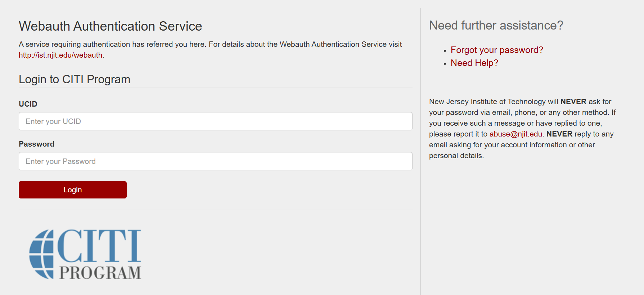Click the bullet beside Need Help
Screen dimensions: 644x295
pyautogui.click(x=445, y=64)
